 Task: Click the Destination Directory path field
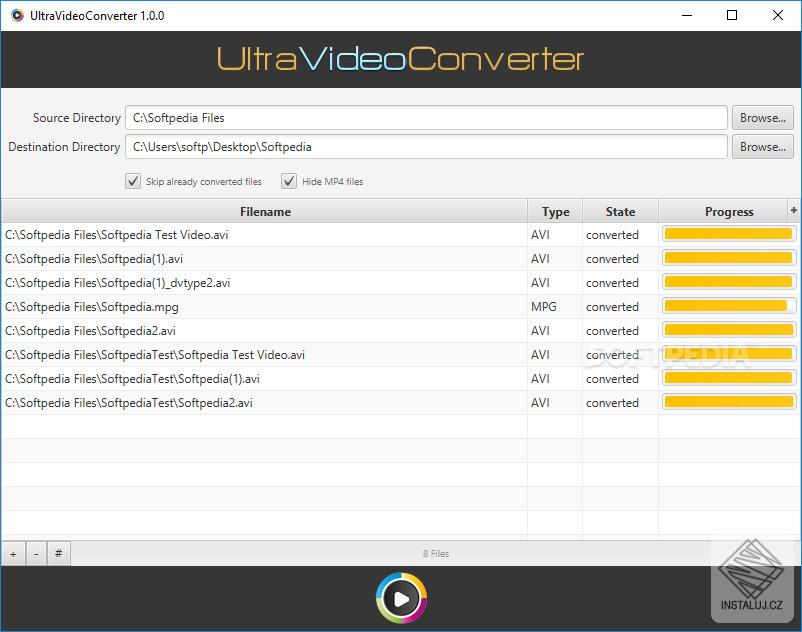click(426, 147)
